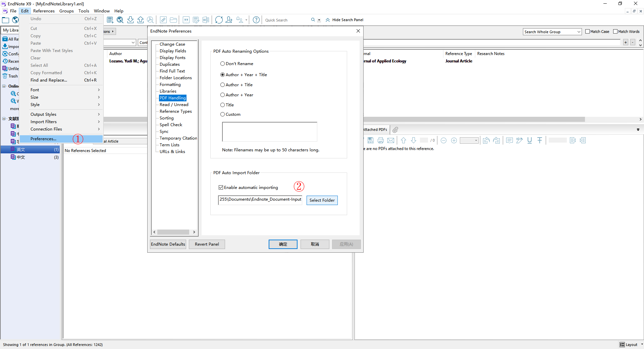Click the 确定 confirm button
The width and height of the screenshot is (644, 349).
coord(283,244)
